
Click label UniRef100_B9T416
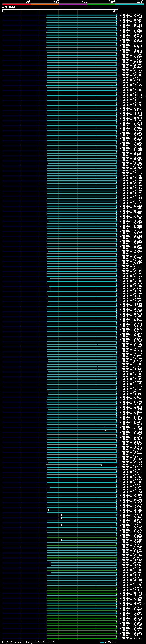tap(131, 590)
